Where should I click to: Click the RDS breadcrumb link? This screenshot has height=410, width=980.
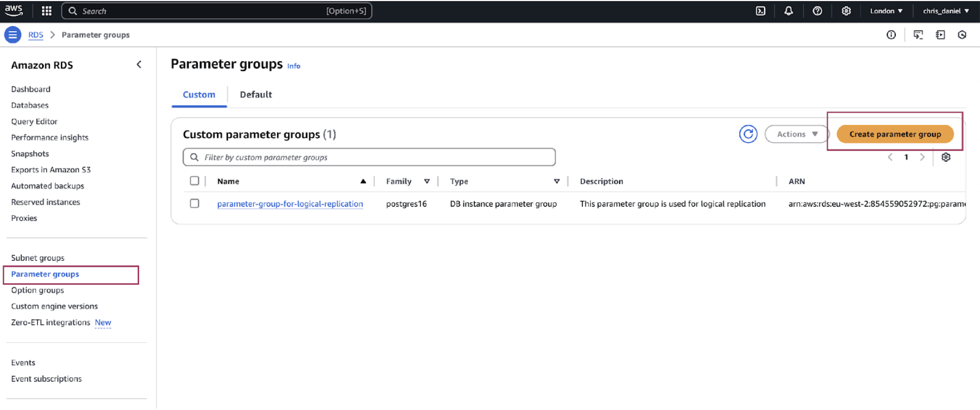click(35, 35)
